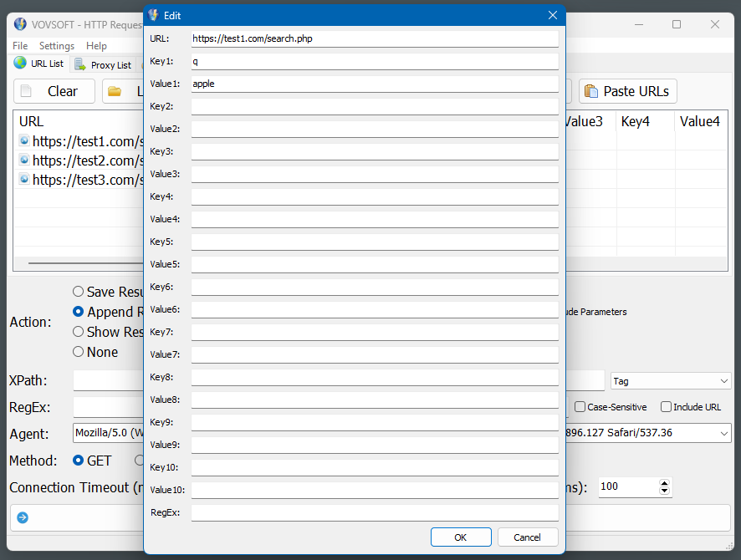Open the File menu
This screenshot has height=560, width=741.
20,46
